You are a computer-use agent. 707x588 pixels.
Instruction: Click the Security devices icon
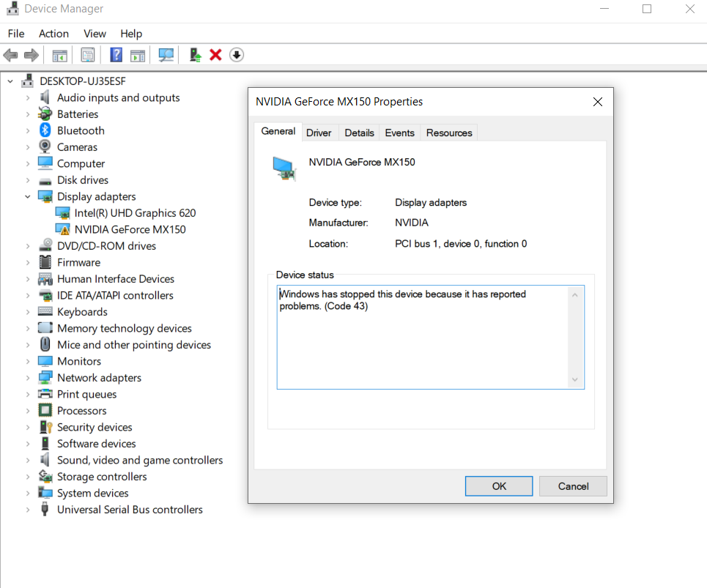point(45,427)
